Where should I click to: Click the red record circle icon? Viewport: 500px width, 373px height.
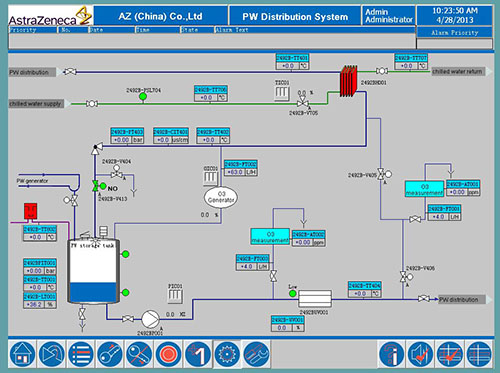tap(168, 354)
